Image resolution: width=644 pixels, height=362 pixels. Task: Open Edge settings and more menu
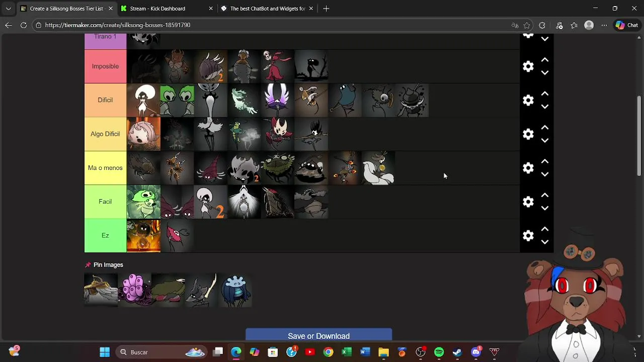point(604,25)
